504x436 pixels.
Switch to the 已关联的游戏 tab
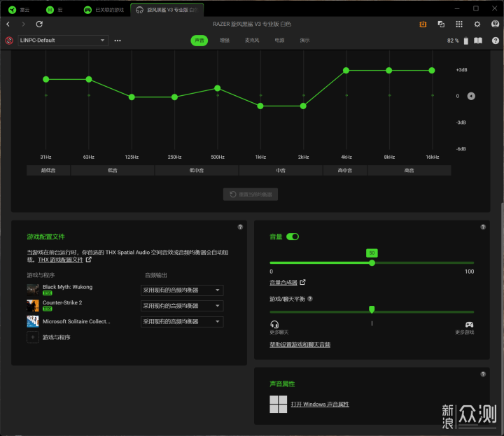104,10
